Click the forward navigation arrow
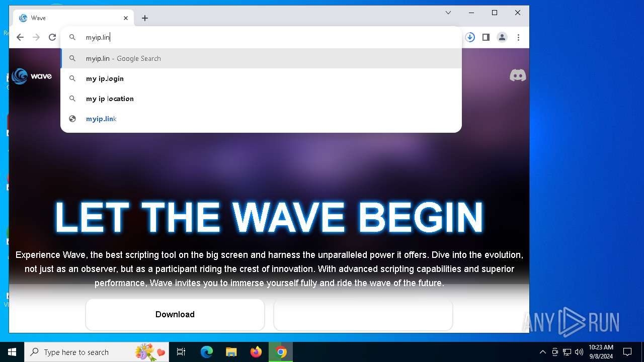The width and height of the screenshot is (644, 362). pos(36,37)
